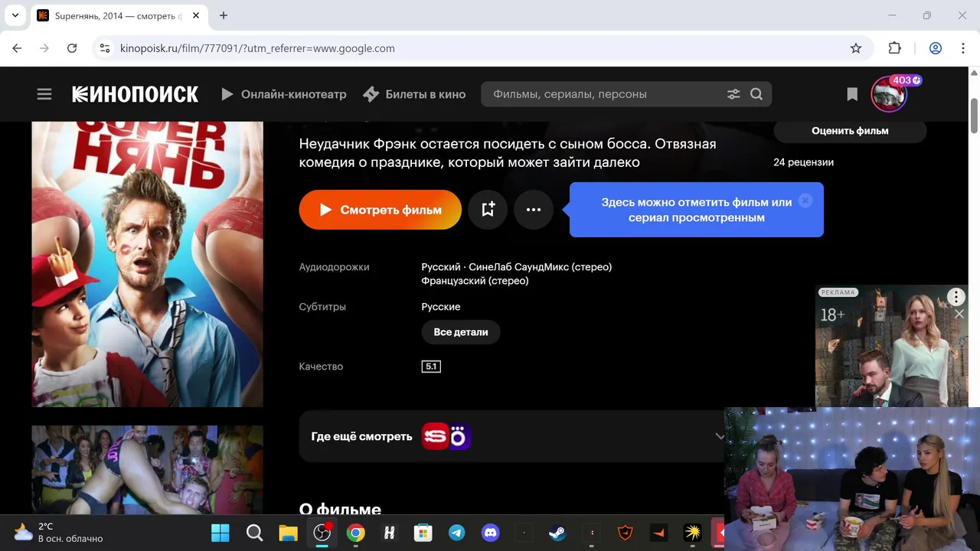980x551 pixels.
Task: Open Chrome three-dots menu
Action: click(962, 48)
